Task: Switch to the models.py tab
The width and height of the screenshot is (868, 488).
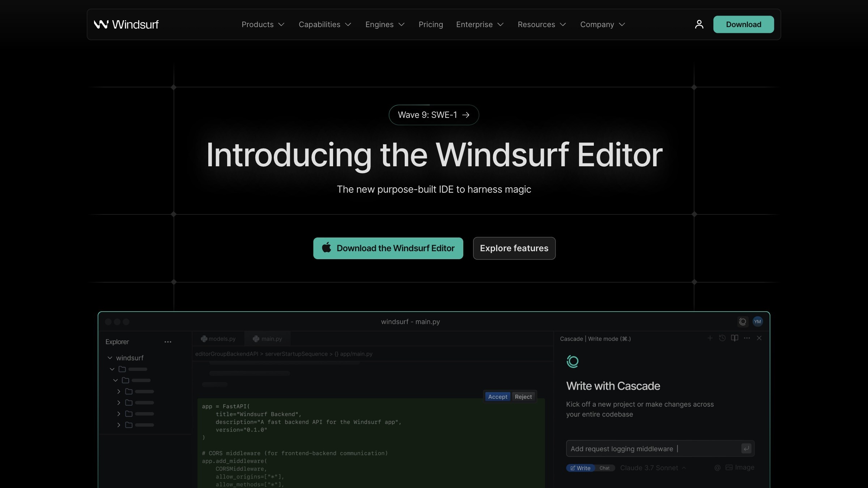Action: click(x=218, y=339)
